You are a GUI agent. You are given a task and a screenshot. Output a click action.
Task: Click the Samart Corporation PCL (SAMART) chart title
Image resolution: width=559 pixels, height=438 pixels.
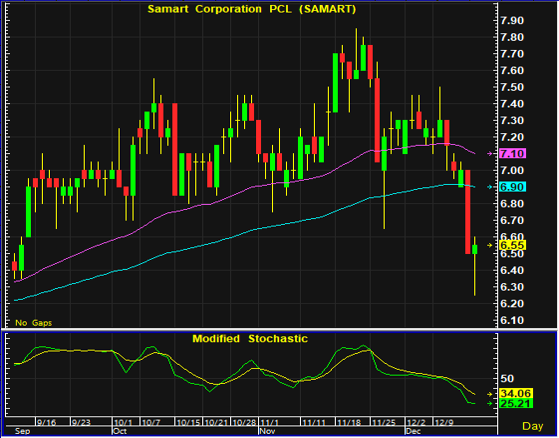coord(252,9)
